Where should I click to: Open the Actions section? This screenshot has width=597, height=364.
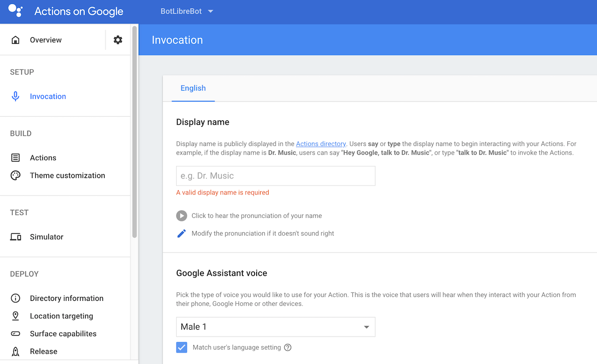point(43,158)
